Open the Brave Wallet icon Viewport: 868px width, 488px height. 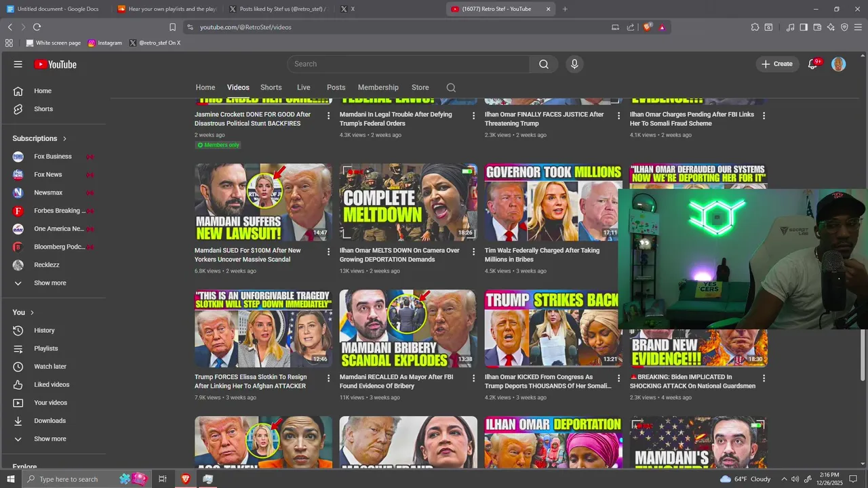pyautogui.click(x=817, y=27)
